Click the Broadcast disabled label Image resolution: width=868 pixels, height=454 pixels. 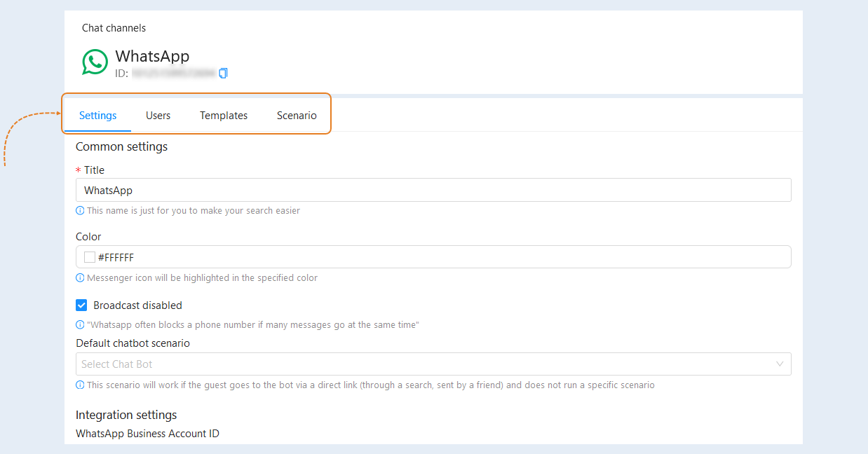click(137, 305)
